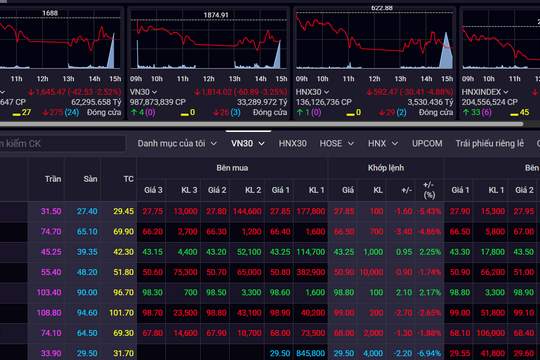The height and width of the screenshot is (360, 540).
Task: Switch to the HNX30 tab
Action: 292,143
